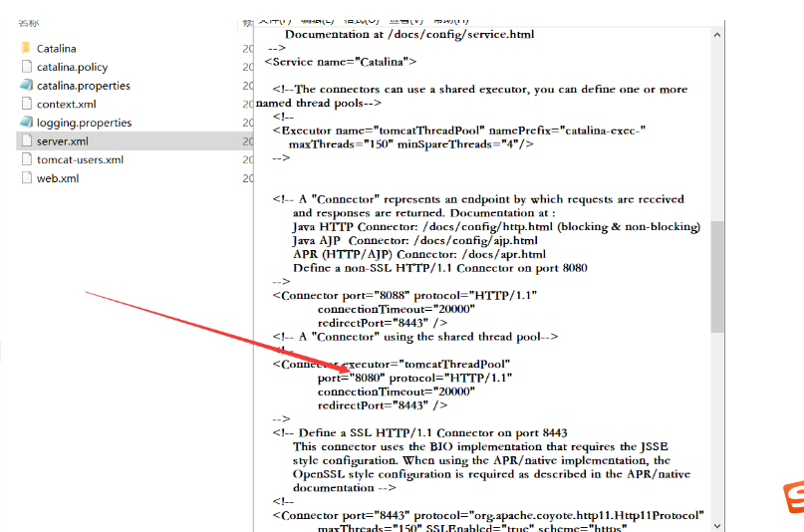
Task: Select the catalina.properties file icon
Action: [x=26, y=85]
